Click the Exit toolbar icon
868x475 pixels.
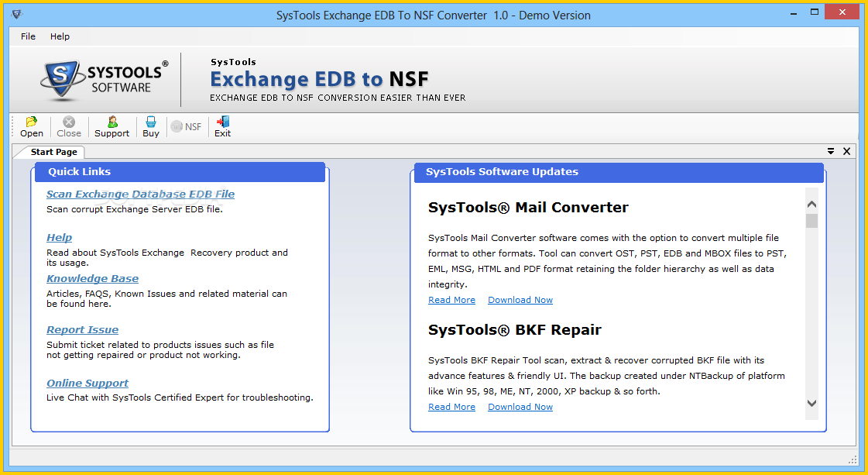[x=222, y=127]
